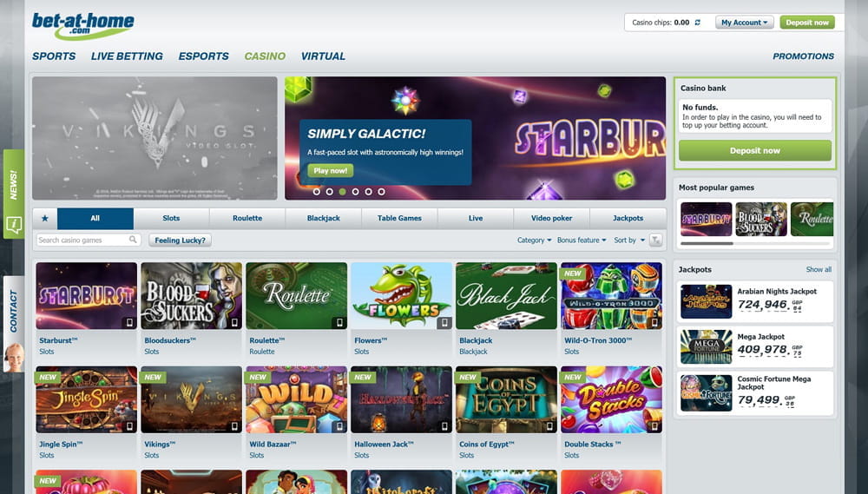Click the mobile icon on Starburst tile
The height and width of the screenshot is (494, 868).
(x=129, y=322)
